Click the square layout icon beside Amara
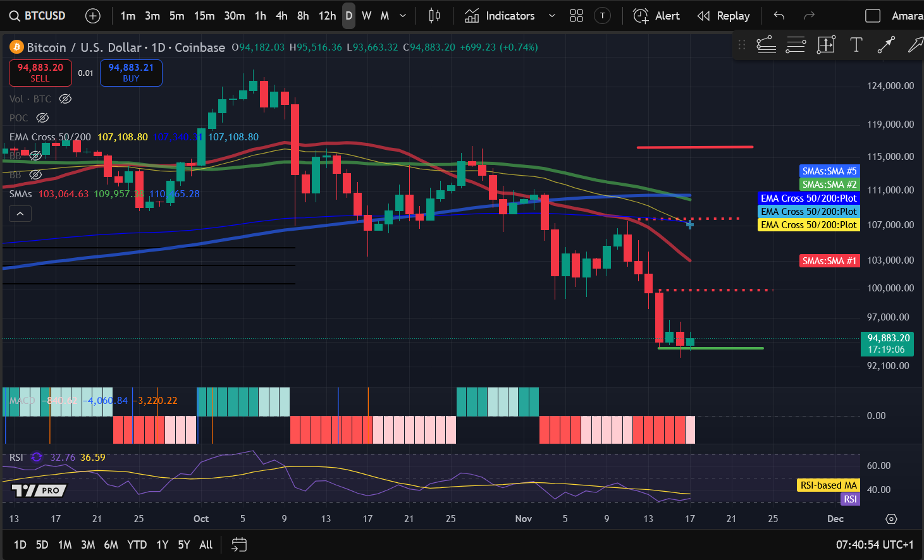 pos(873,16)
